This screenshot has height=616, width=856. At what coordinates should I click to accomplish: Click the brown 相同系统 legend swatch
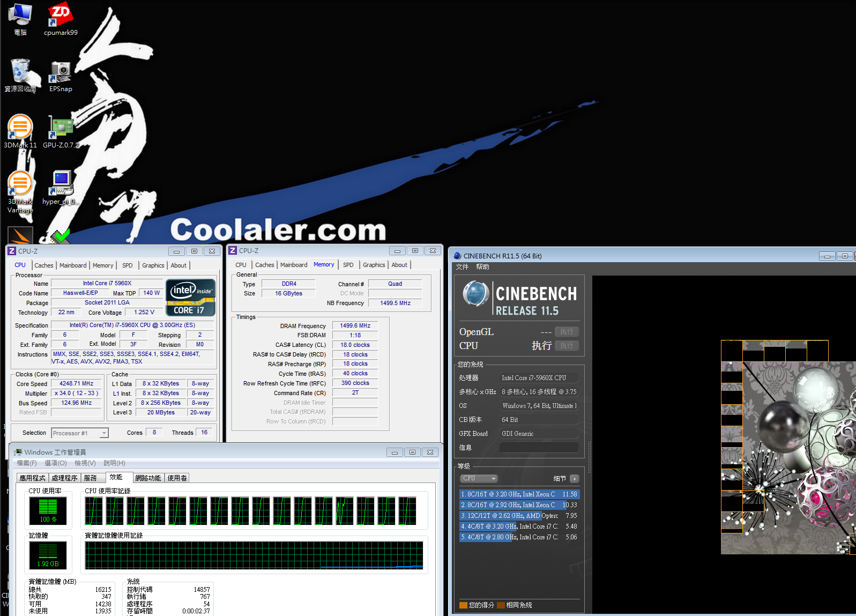pos(501,605)
